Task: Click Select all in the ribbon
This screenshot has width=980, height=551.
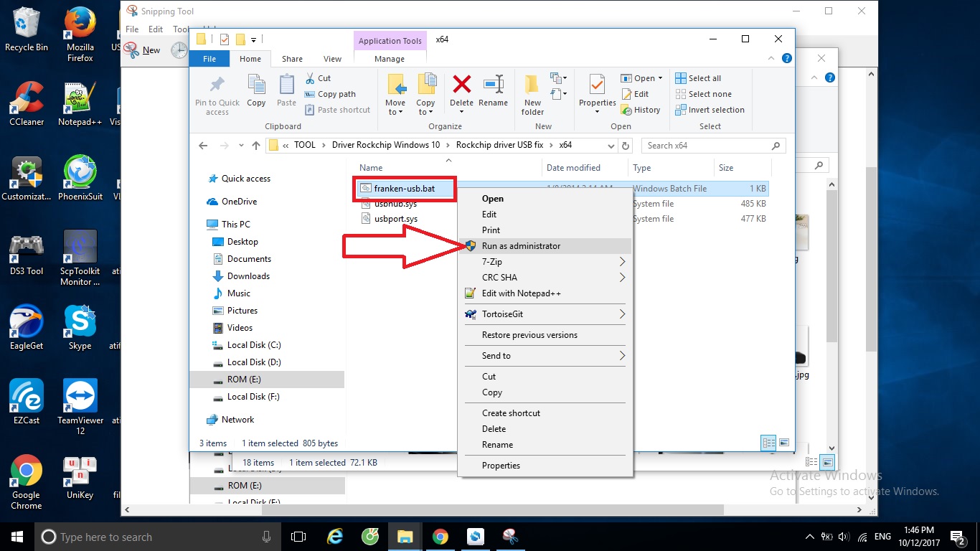Action: click(x=704, y=78)
